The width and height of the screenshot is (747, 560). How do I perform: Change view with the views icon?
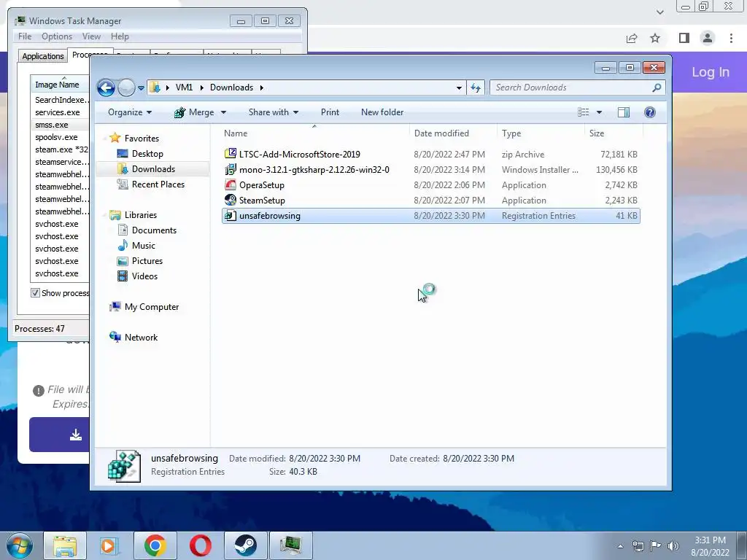point(583,112)
